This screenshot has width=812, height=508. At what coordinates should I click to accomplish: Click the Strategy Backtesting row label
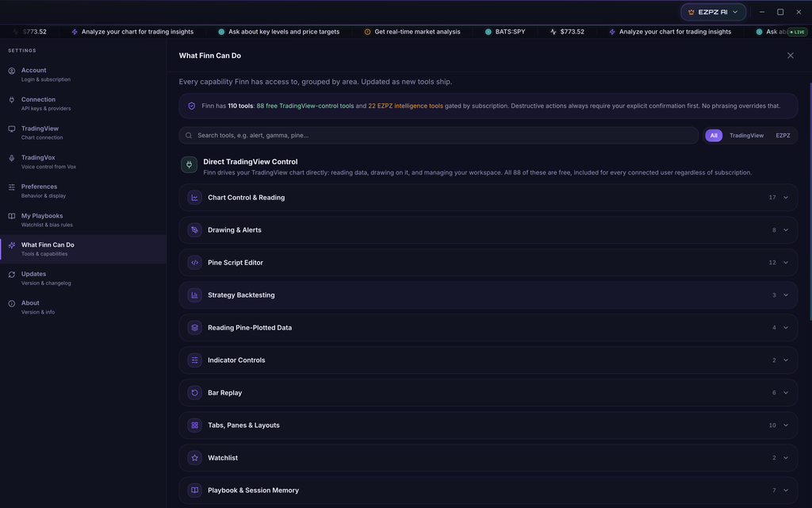241,295
